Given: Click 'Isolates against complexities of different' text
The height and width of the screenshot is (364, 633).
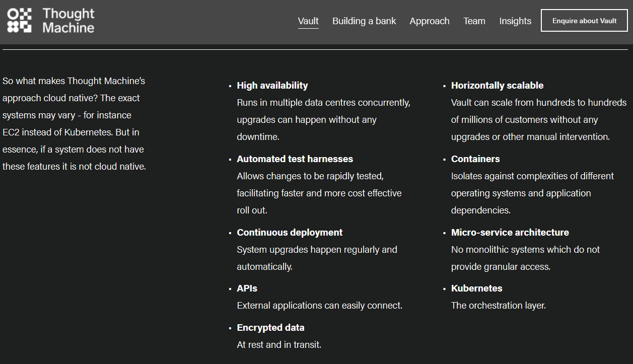Looking at the screenshot, I should click(x=533, y=176).
